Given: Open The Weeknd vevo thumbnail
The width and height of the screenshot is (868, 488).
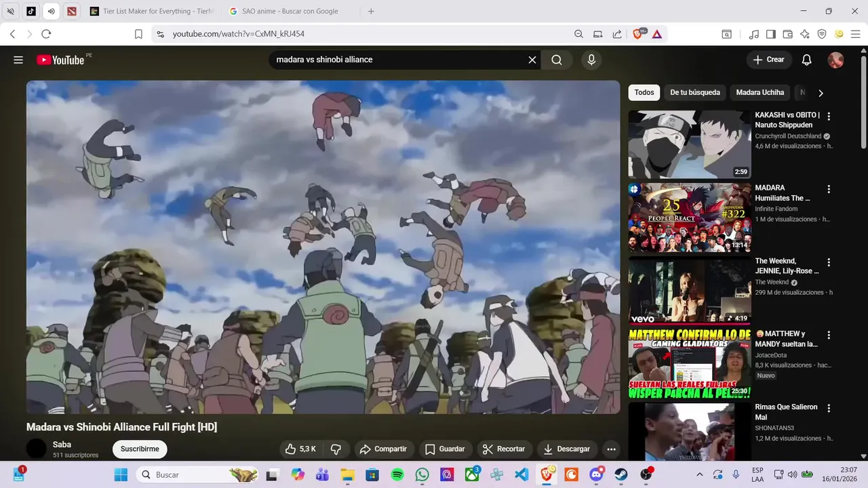Looking at the screenshot, I should coord(690,291).
